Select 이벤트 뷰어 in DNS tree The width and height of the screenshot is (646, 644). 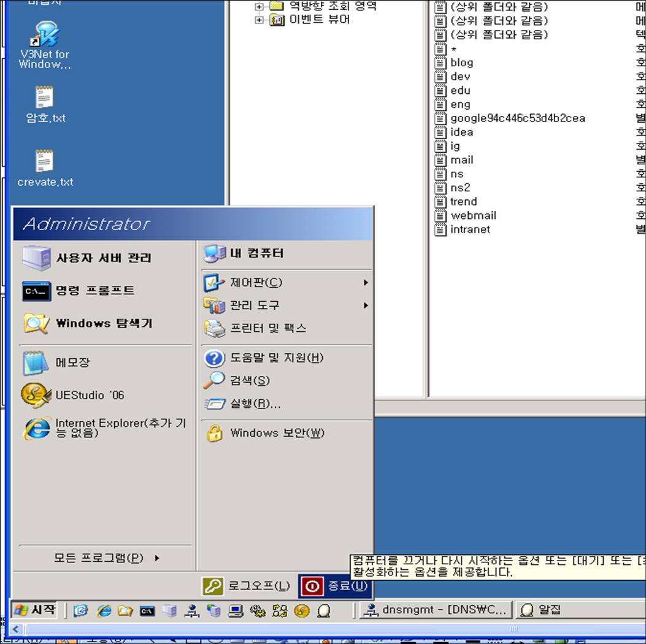coord(319,20)
